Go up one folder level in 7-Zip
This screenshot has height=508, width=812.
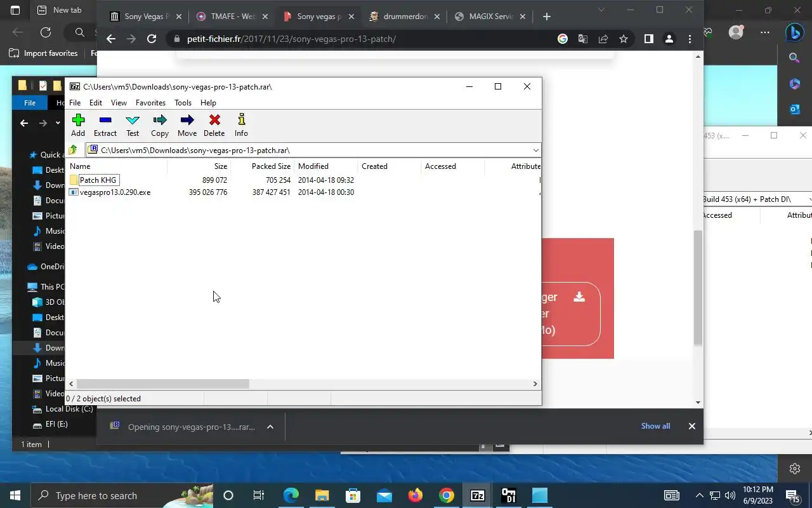[x=73, y=150]
